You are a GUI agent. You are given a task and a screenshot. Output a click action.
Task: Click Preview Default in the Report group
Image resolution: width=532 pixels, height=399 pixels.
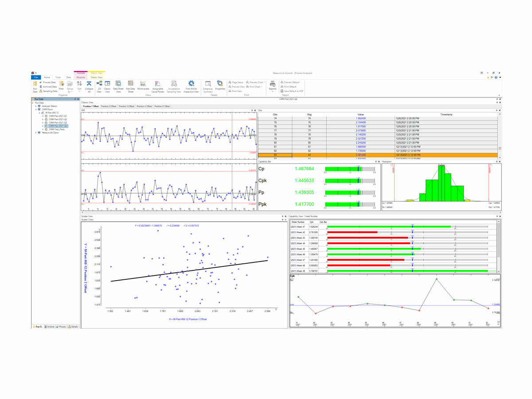pos(290,82)
